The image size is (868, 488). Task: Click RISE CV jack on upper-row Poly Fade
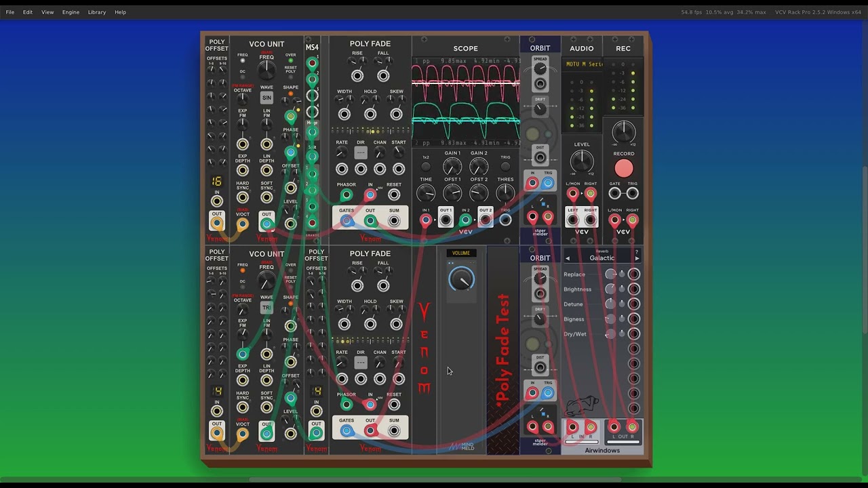[x=357, y=76]
